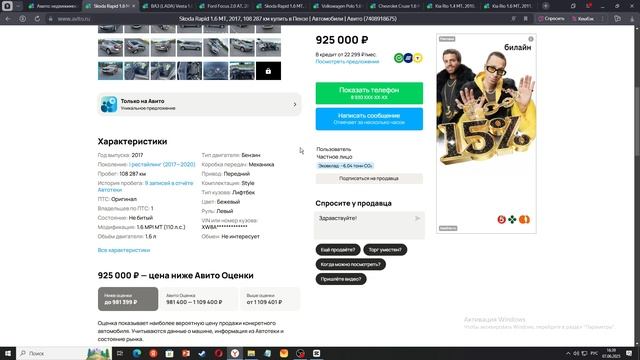The image size is (640, 360).
Task: Click the yellow bank icon near credit offer
Action: (x=418, y=58)
